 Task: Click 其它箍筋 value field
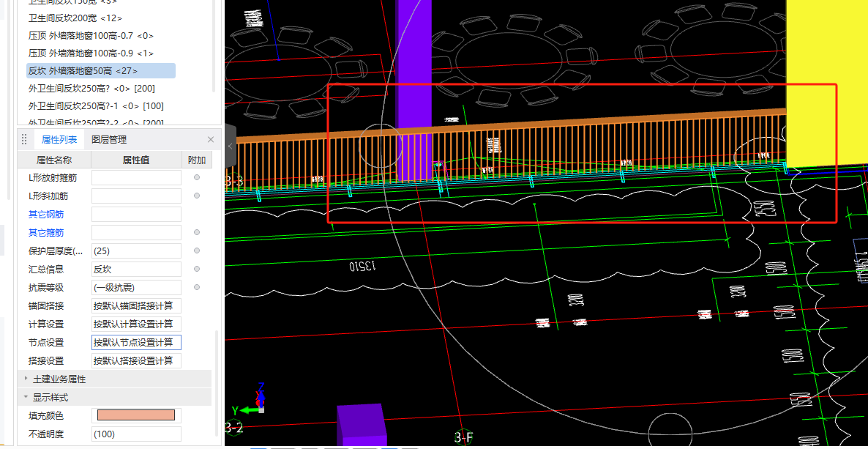[136, 232]
